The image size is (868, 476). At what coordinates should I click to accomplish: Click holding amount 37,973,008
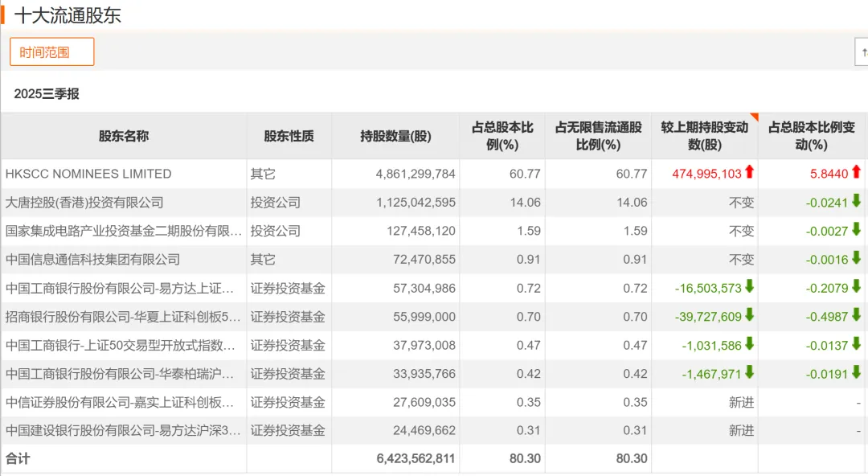pyautogui.click(x=424, y=345)
